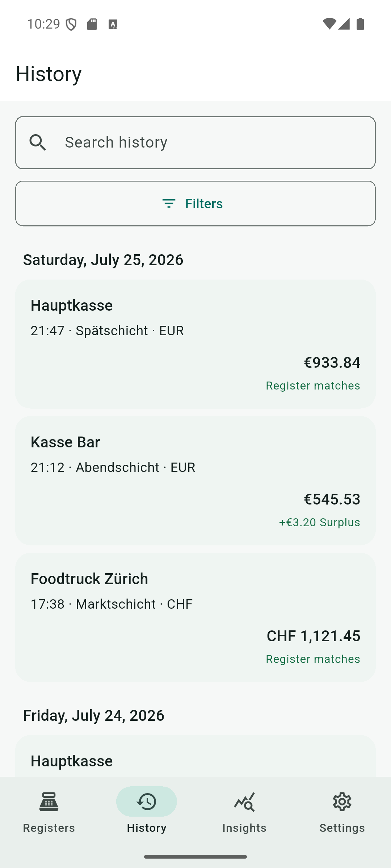Screen dimensions: 391x868
Task: Tap the +€3.20 Surplus label
Action: [x=319, y=522]
